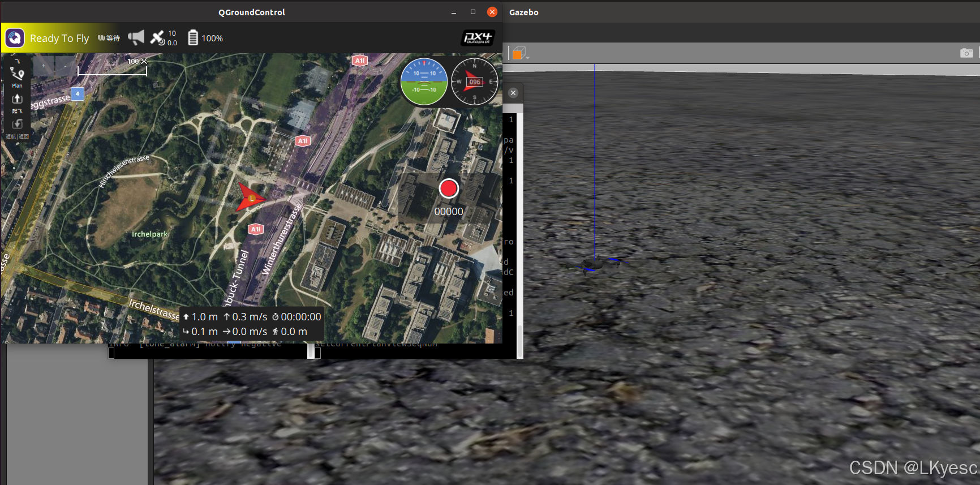
Task: Minimize the QGroundControl window
Action: [454, 12]
